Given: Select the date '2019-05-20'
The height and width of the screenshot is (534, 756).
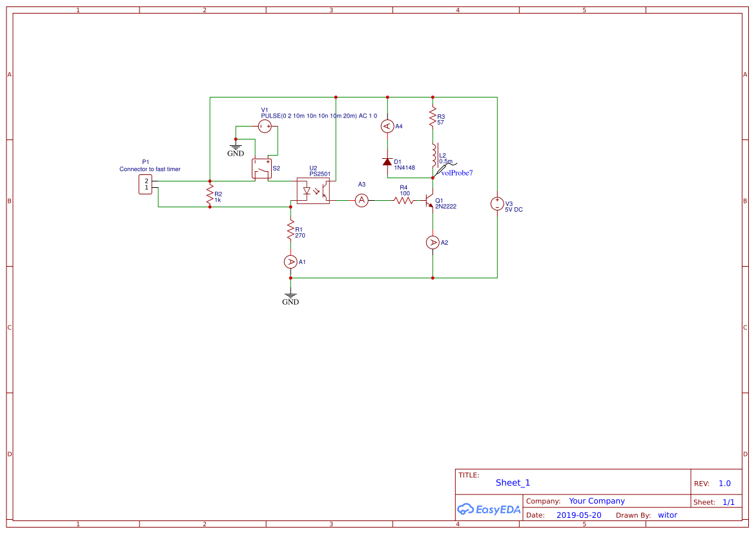Looking at the screenshot, I should click(x=579, y=515).
